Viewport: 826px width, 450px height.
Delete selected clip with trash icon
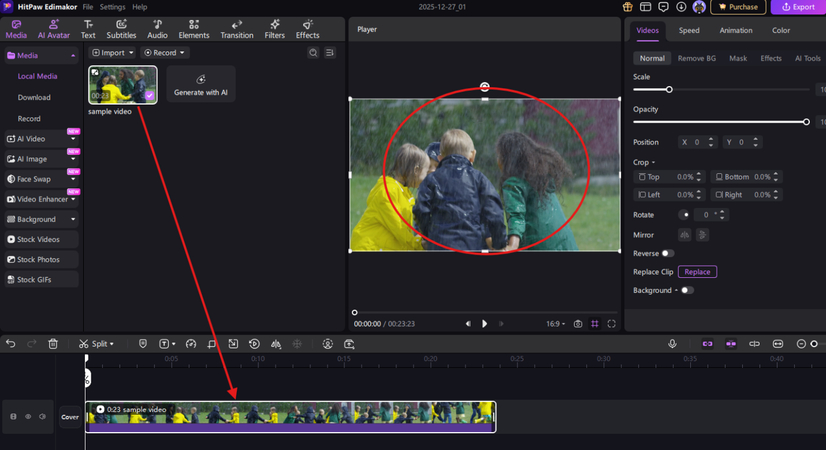pos(53,344)
